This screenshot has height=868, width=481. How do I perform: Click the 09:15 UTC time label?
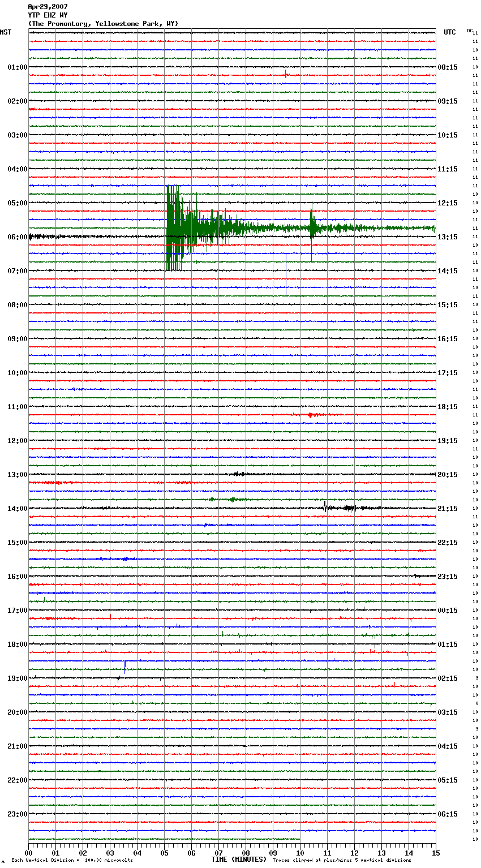click(448, 101)
